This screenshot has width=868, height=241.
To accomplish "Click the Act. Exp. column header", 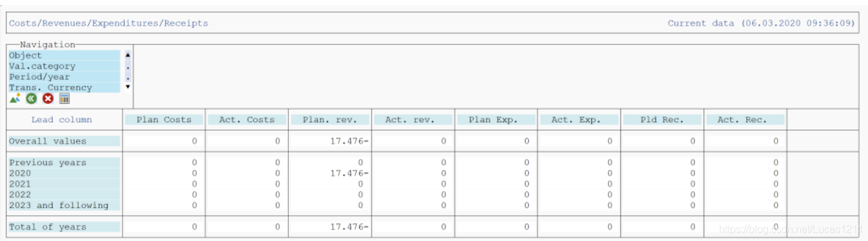I will point(580,120).
